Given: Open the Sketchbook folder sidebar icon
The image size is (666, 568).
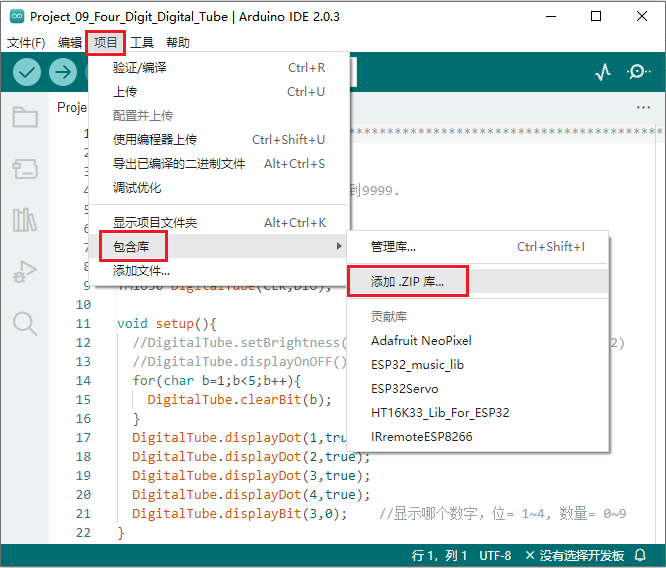Looking at the screenshot, I should (25, 117).
